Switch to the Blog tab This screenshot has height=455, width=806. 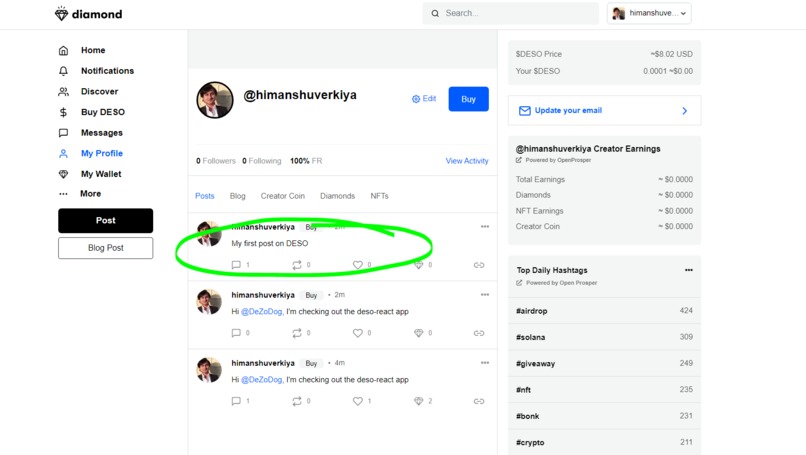tap(237, 196)
